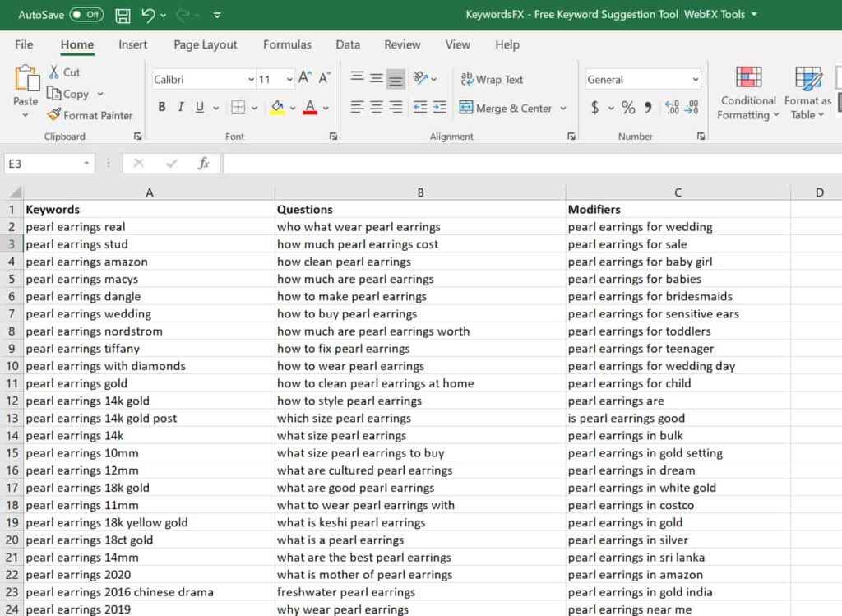
Task: Click the Redo arrow icon
Action: 183,15
